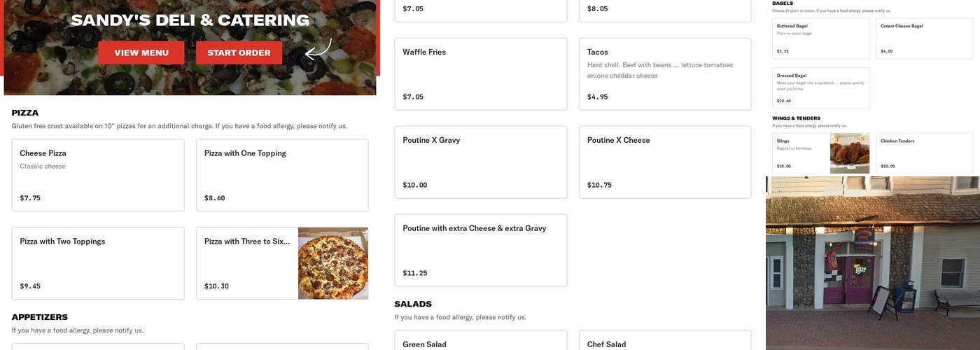Open the Green Salad item
Screen dimensions: 980x350
click(481, 342)
